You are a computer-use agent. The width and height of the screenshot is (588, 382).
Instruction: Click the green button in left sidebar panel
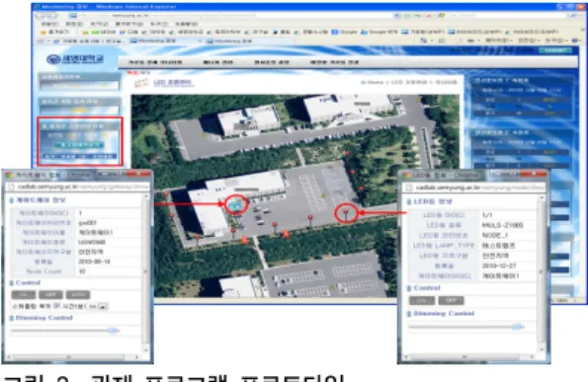point(80,144)
